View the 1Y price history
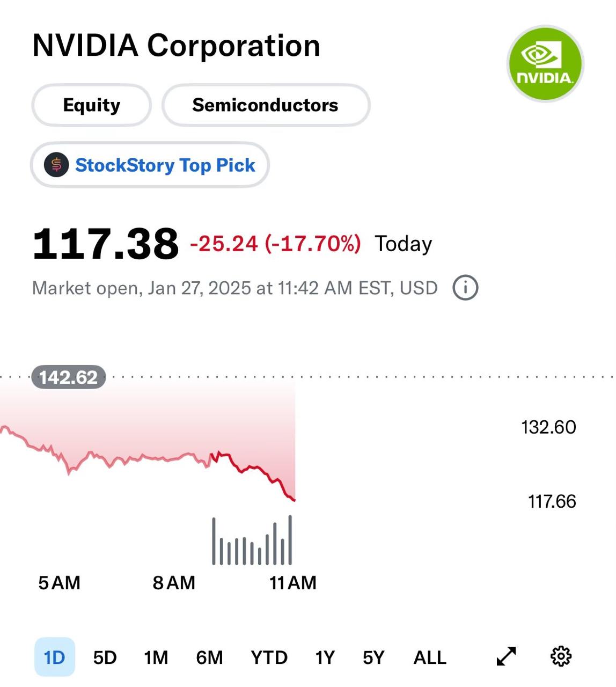This screenshot has height=687, width=616. coord(325,657)
